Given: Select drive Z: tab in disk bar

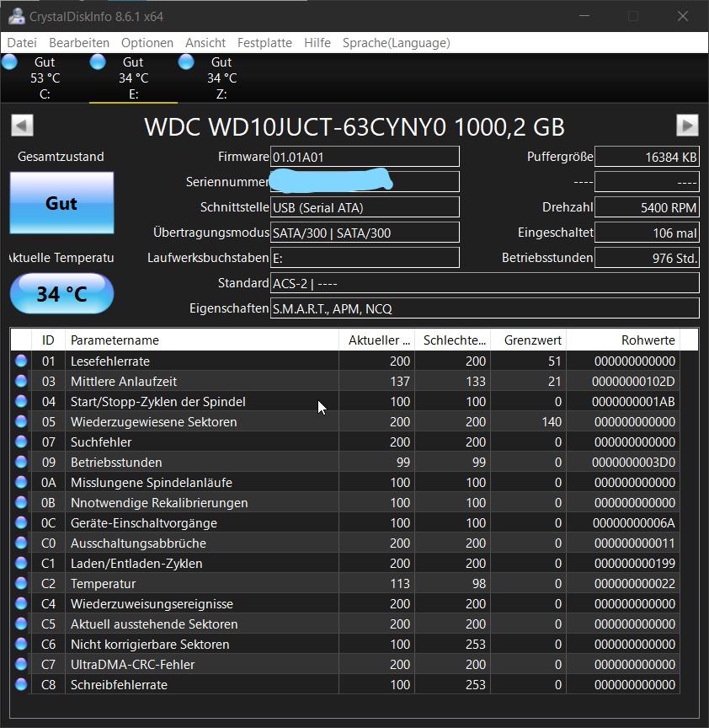Looking at the screenshot, I should pyautogui.click(x=221, y=78).
